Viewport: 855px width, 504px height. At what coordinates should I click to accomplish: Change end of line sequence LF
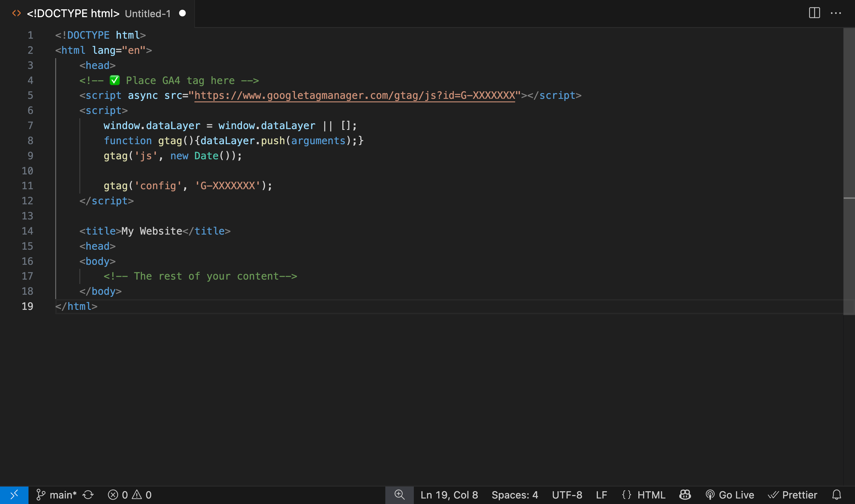pyautogui.click(x=601, y=495)
